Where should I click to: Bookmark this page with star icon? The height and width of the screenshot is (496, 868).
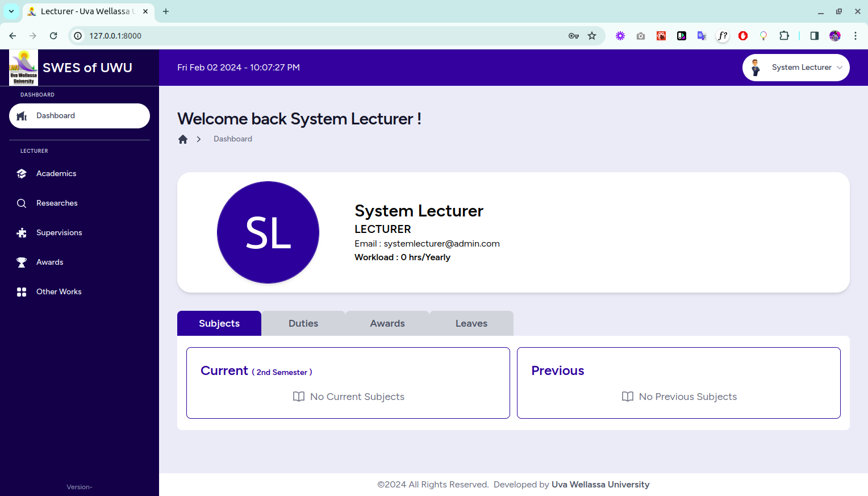(592, 36)
